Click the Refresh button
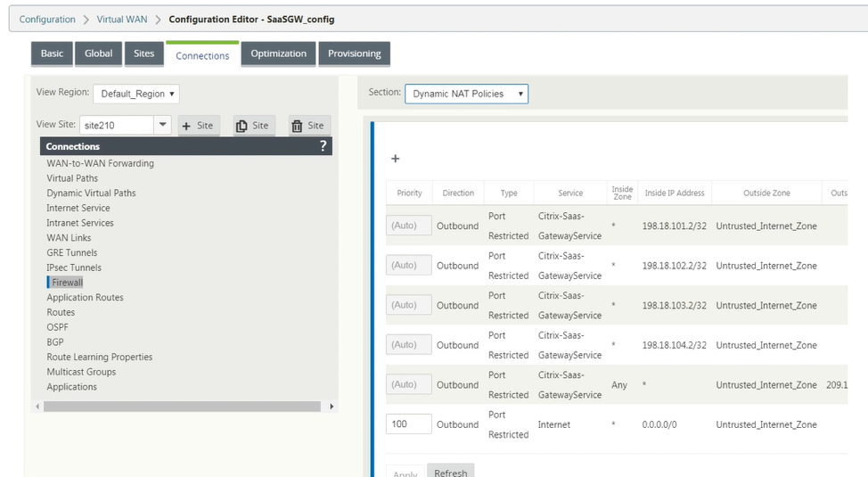Screen dimensions: 868x477 (451, 471)
